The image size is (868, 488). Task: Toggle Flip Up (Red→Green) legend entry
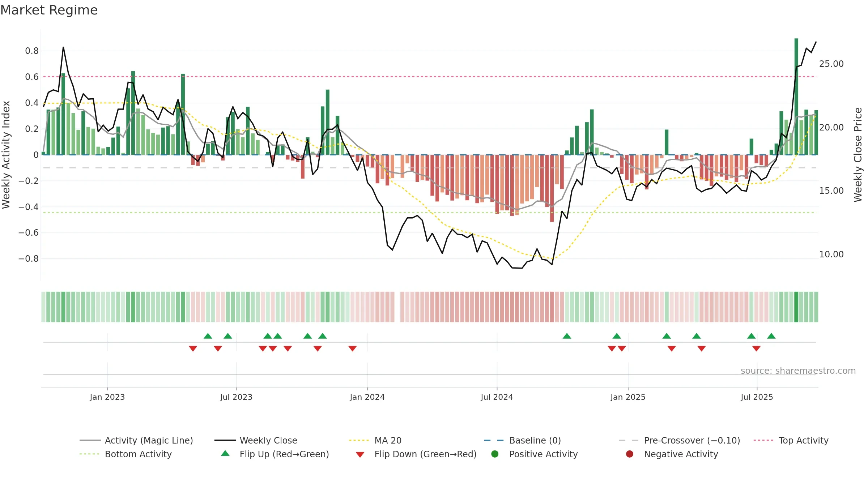tap(275, 454)
